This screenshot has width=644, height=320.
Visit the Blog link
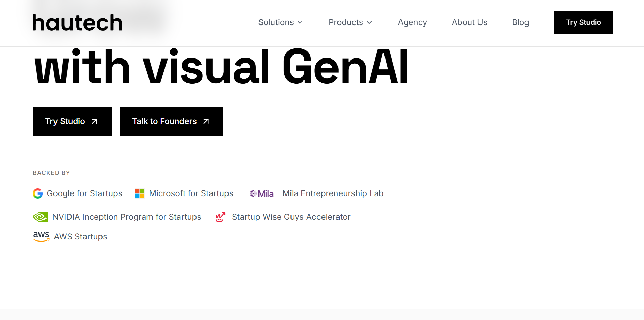tap(520, 22)
